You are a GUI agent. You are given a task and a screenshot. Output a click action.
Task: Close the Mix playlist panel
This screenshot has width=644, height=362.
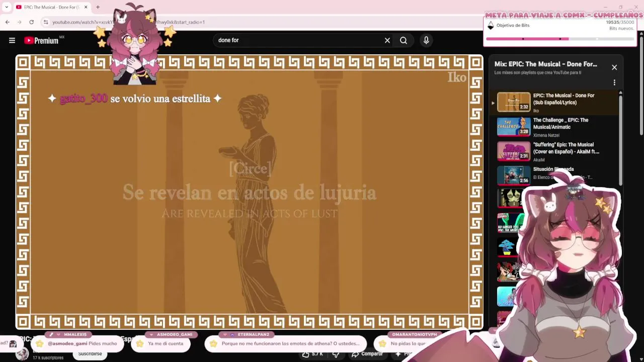coord(614,67)
